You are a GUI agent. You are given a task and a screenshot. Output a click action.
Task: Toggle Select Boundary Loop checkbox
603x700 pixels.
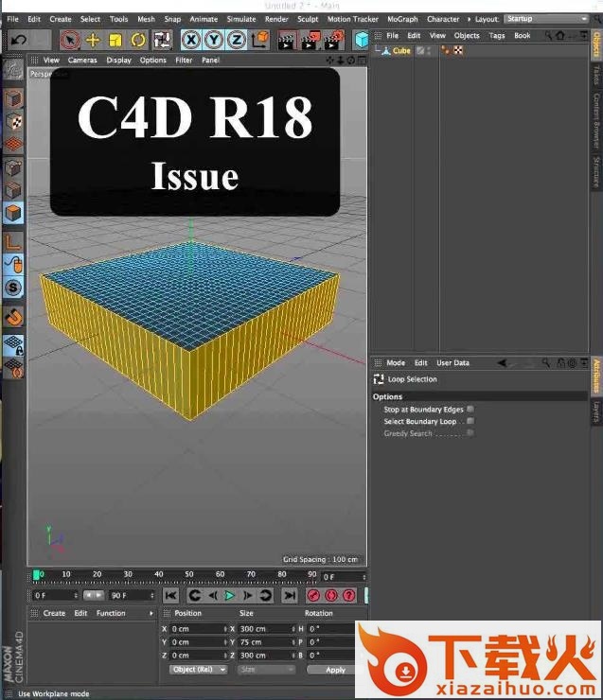pyautogui.click(x=470, y=422)
